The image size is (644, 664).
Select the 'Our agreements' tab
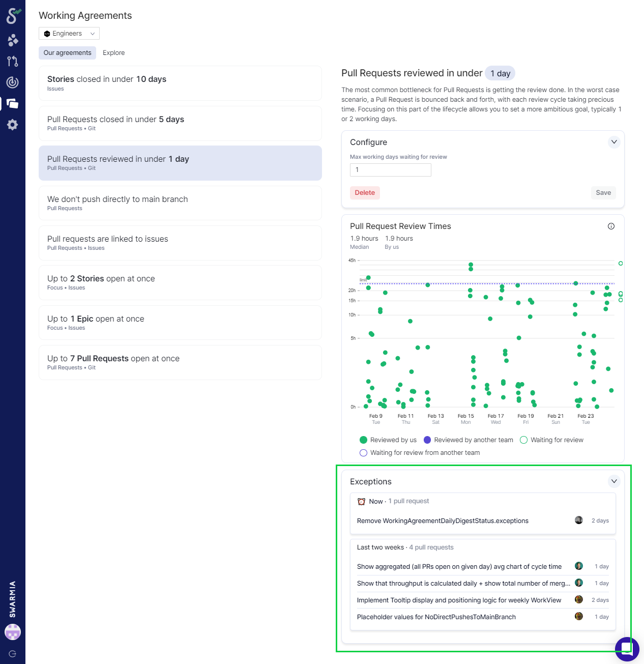[x=67, y=53]
